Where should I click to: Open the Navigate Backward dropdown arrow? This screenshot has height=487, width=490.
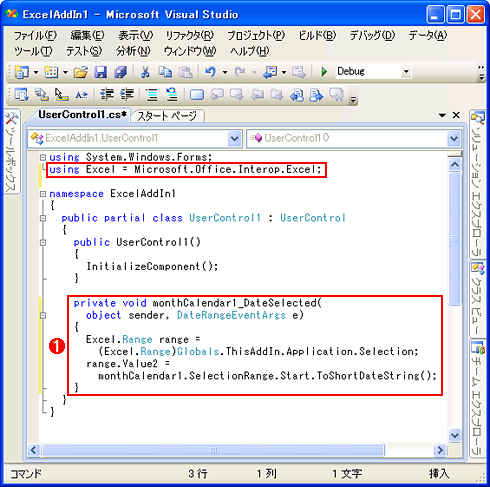point(284,72)
